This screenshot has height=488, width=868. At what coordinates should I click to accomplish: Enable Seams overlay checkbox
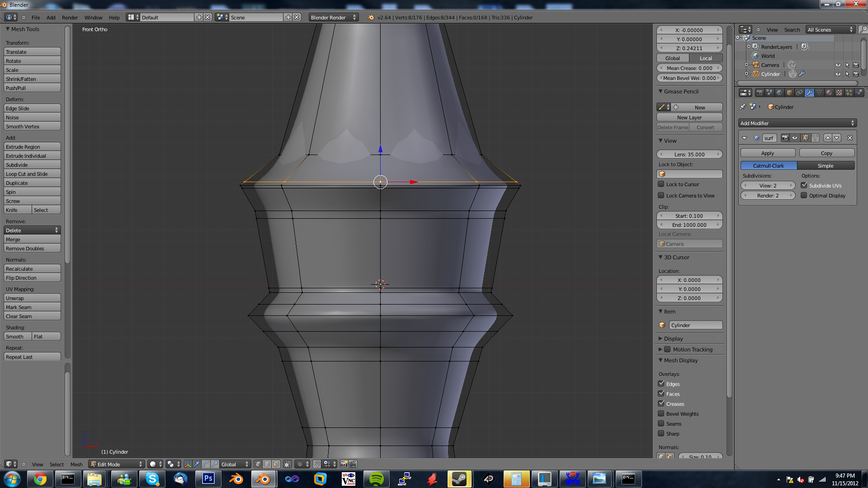click(661, 423)
